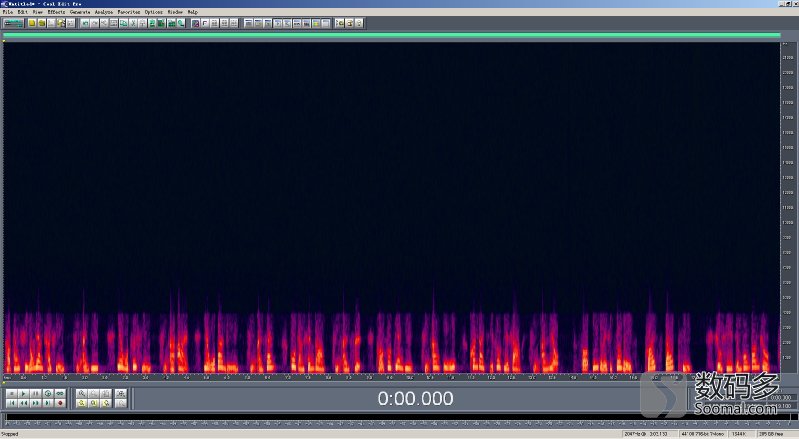Click the circled Play to End button
This screenshot has width=799, height=439.
click(x=48, y=393)
